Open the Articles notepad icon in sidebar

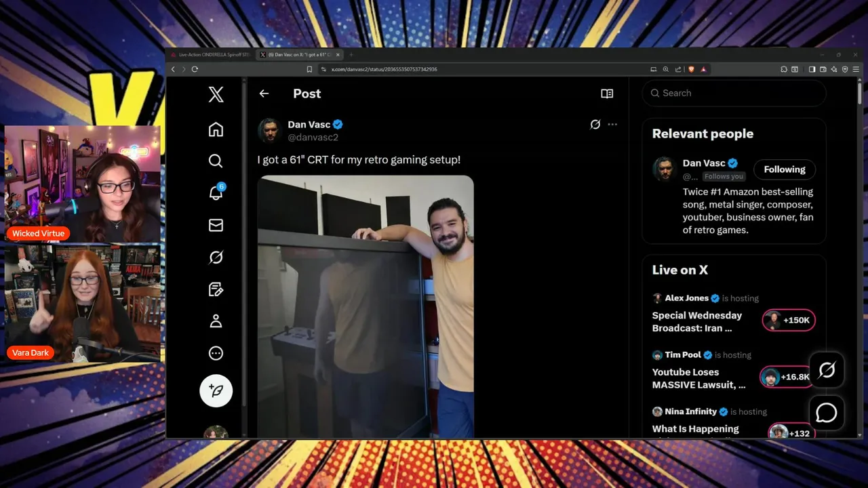(216, 289)
